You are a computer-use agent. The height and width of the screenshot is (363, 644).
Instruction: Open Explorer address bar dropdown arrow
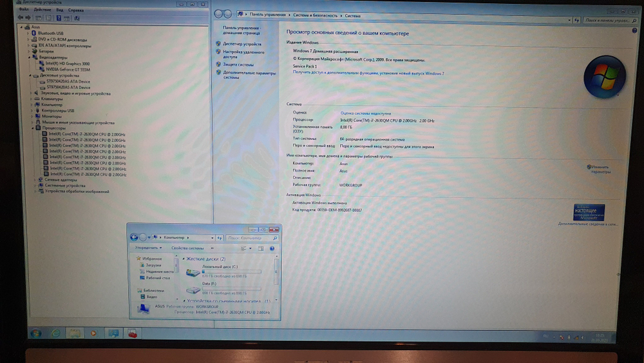click(213, 238)
